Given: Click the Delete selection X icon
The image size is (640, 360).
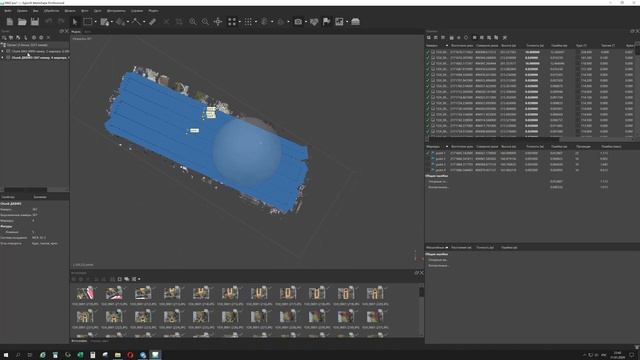Looking at the screenshot, I should [x=166, y=22].
